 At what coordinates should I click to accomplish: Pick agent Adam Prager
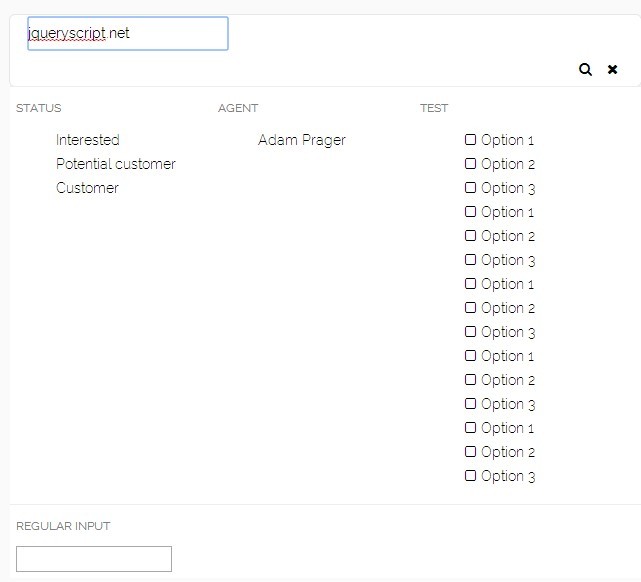301,140
